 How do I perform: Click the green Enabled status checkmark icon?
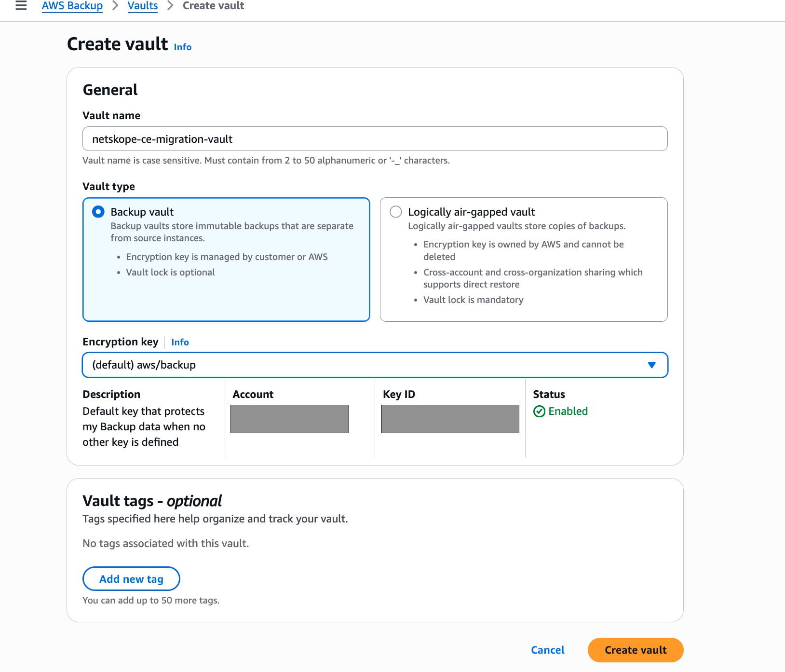click(x=539, y=411)
